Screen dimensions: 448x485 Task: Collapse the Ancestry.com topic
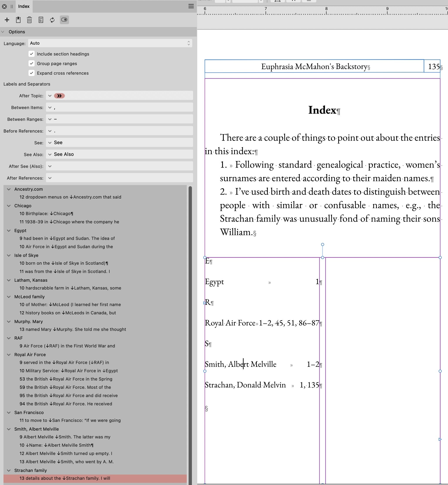(x=9, y=189)
